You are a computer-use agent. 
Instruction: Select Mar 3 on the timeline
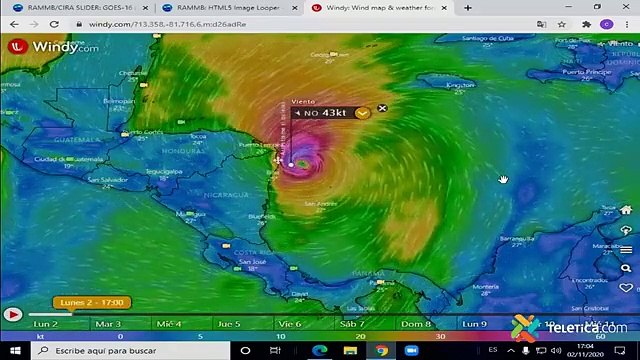point(108,324)
